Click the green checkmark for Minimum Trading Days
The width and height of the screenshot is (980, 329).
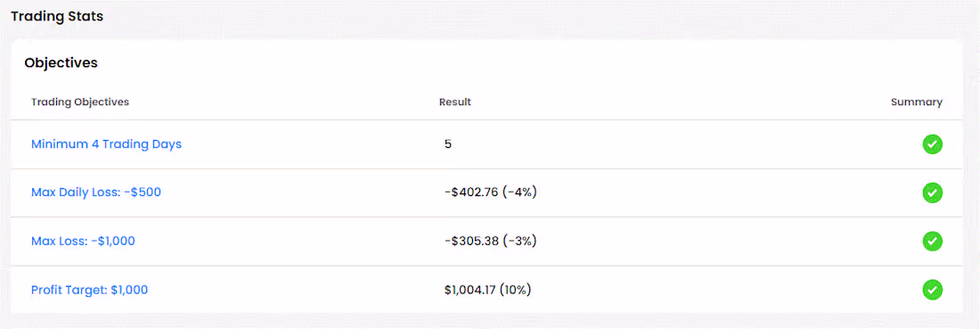(x=932, y=144)
